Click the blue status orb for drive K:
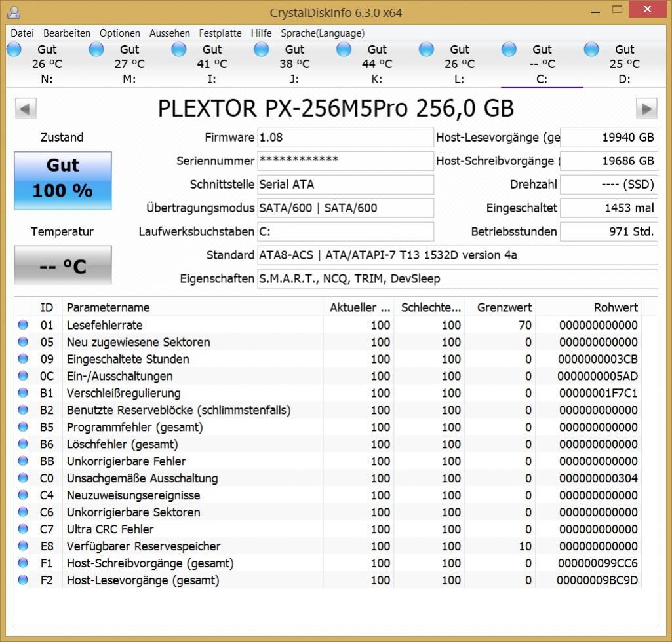 (x=344, y=49)
